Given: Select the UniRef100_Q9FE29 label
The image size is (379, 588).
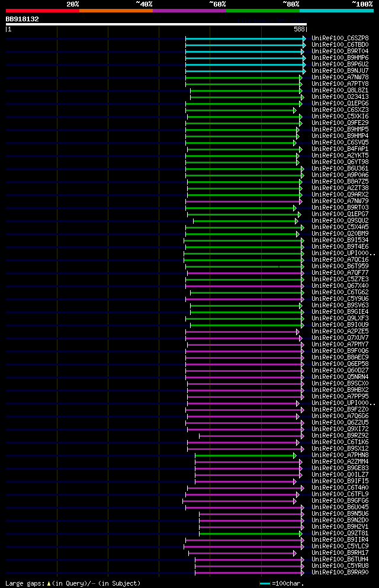Looking at the screenshot, I should pyautogui.click(x=340, y=123).
